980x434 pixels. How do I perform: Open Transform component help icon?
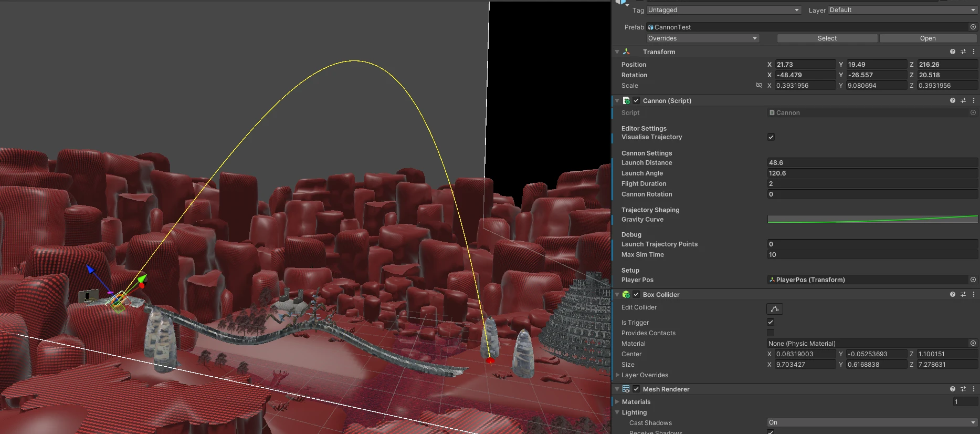pyautogui.click(x=952, y=51)
